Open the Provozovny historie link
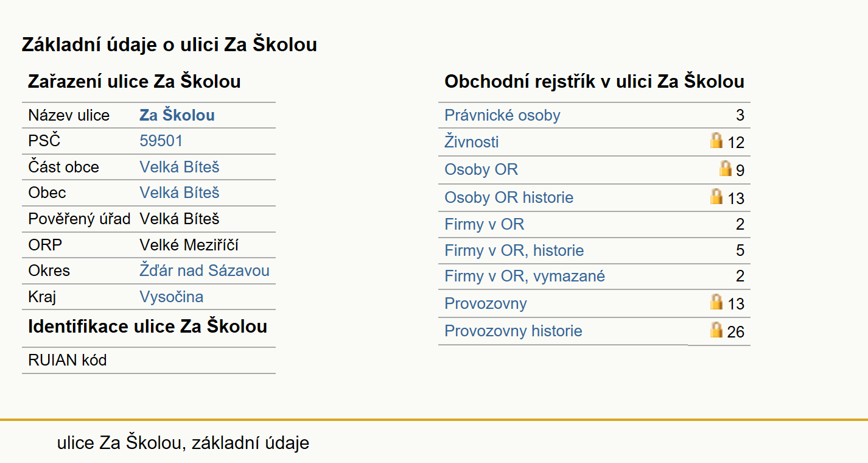This screenshot has height=463, width=868. tap(513, 331)
